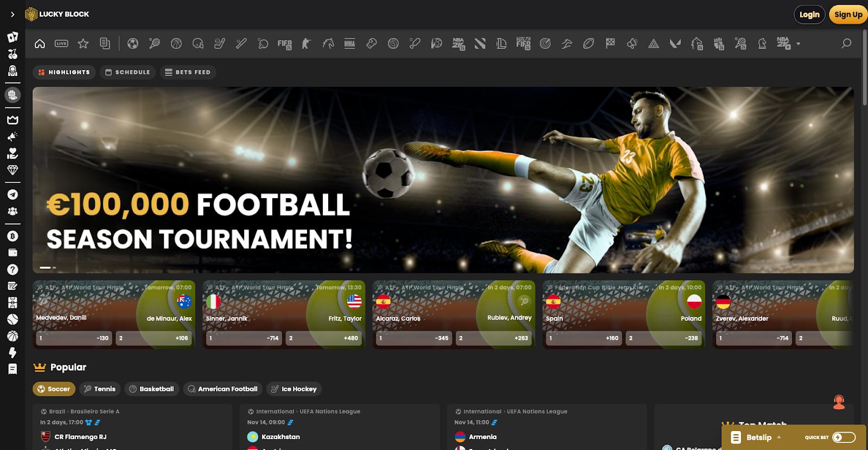The height and width of the screenshot is (450, 868).
Task: Open the casino cards icon in sidebar
Action: [x=12, y=37]
